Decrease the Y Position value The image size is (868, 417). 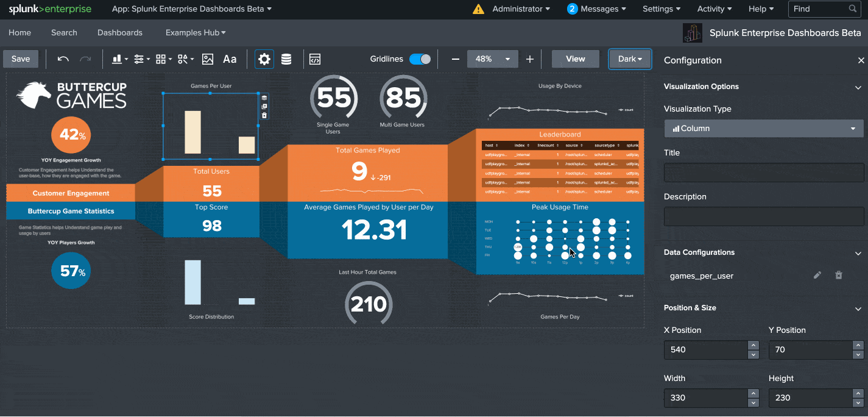858,355
